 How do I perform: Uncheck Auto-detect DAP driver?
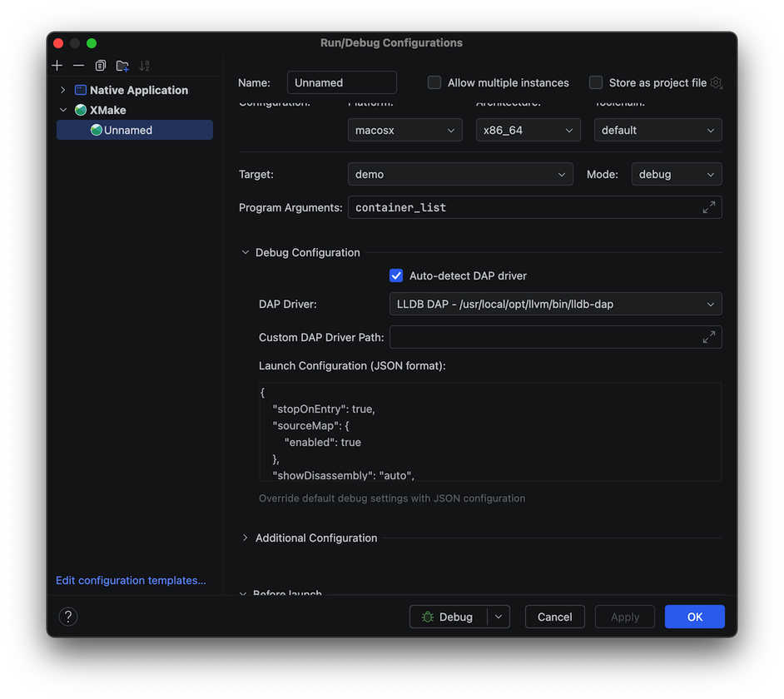396,276
